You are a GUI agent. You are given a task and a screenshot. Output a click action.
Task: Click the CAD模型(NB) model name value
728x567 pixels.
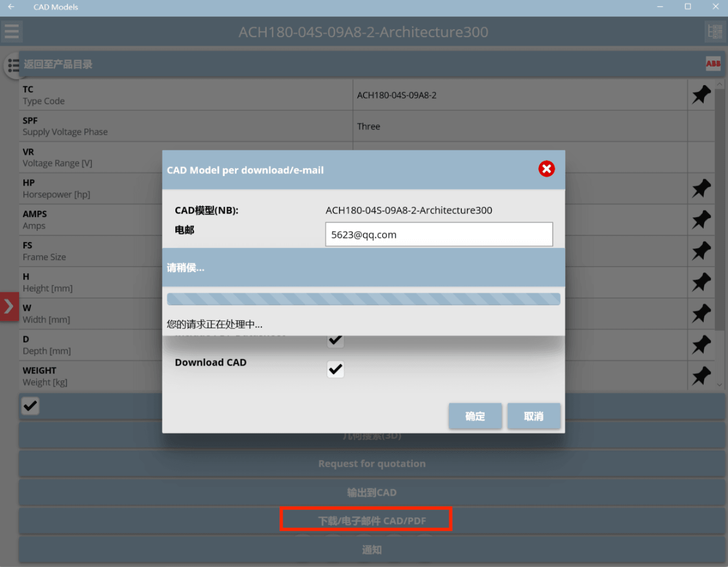pos(409,210)
